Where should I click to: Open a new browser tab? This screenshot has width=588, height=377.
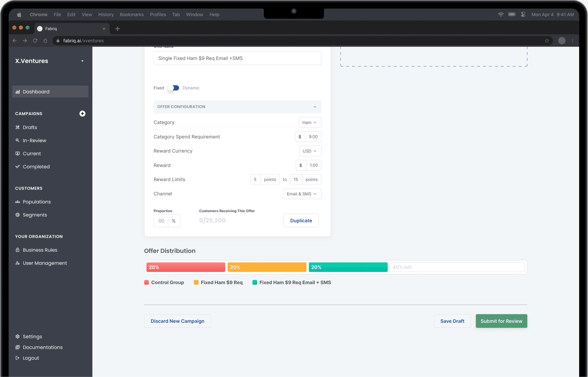pyautogui.click(x=117, y=29)
